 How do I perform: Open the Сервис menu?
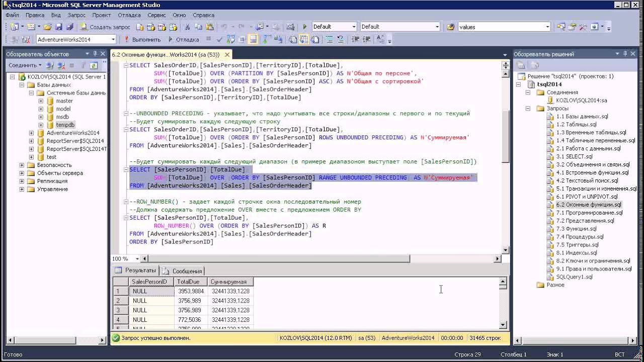point(156,15)
